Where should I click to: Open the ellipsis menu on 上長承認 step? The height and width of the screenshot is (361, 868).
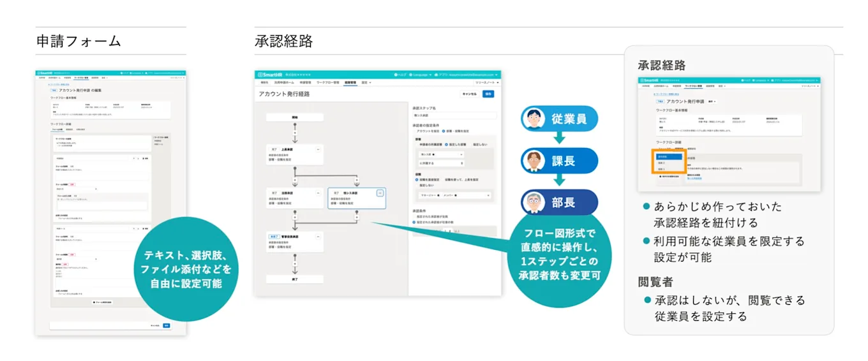pyautogui.click(x=318, y=148)
